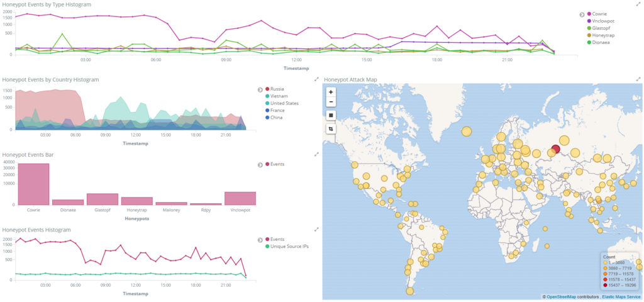The image size is (644, 302).
Task: Collapse the legend beside Cowrie
Action: pos(582,15)
